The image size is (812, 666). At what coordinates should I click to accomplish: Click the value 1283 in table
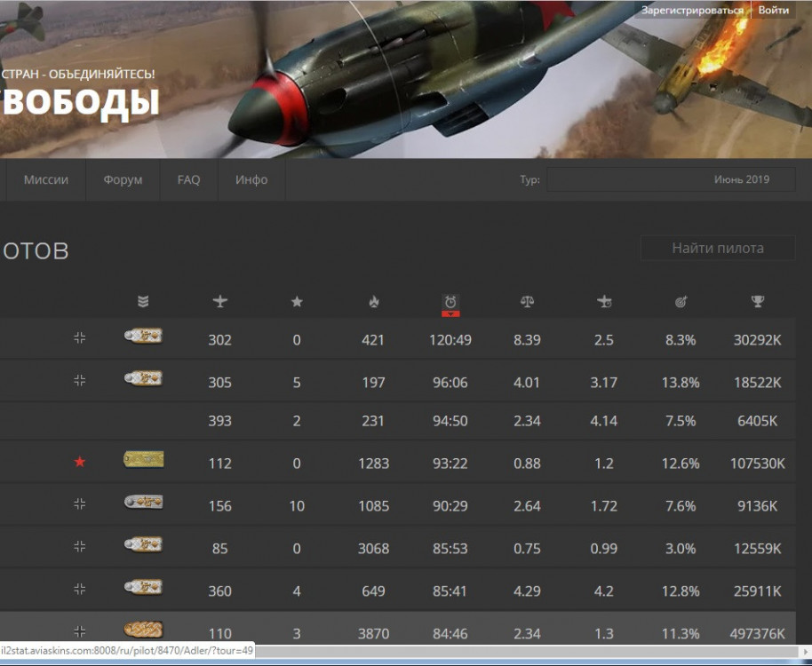[x=373, y=464]
